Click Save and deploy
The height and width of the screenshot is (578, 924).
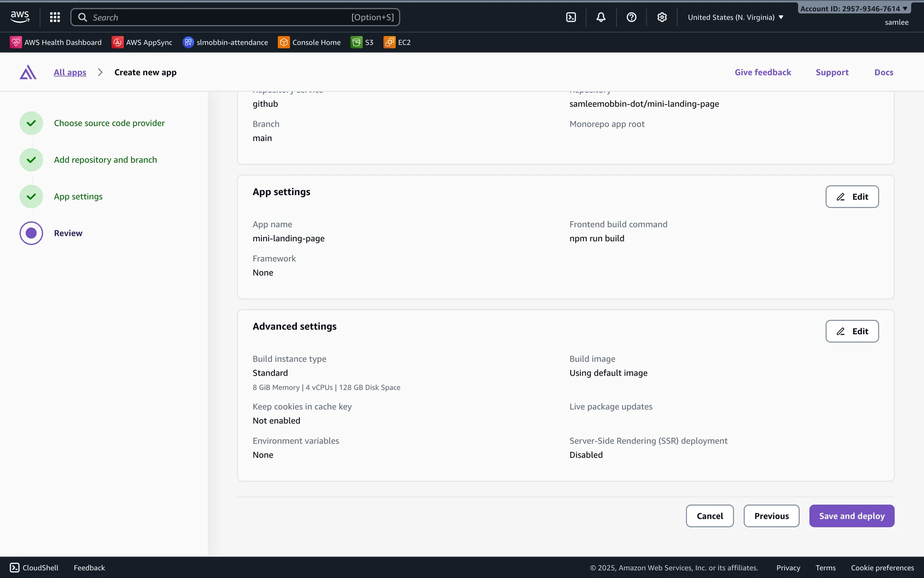(851, 516)
